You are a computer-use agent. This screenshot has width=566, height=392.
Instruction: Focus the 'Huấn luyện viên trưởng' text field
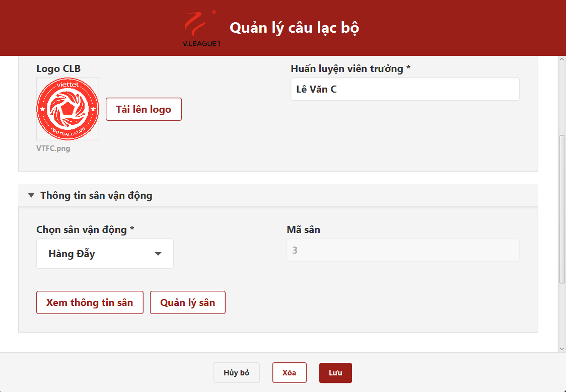[x=405, y=89]
